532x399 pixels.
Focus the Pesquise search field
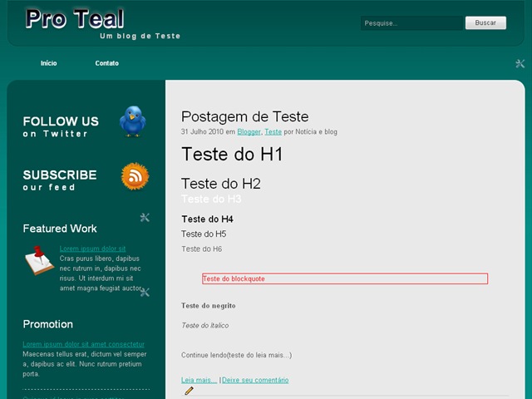click(411, 23)
